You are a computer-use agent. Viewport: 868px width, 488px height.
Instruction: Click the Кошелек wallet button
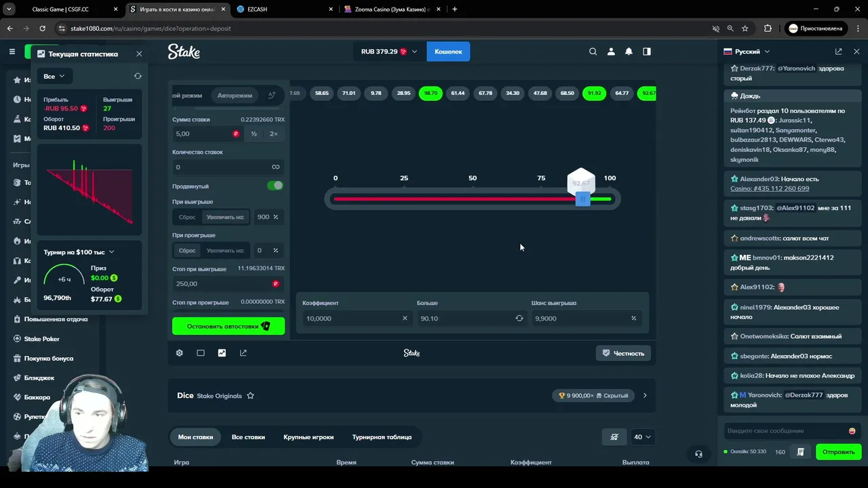pyautogui.click(x=448, y=52)
